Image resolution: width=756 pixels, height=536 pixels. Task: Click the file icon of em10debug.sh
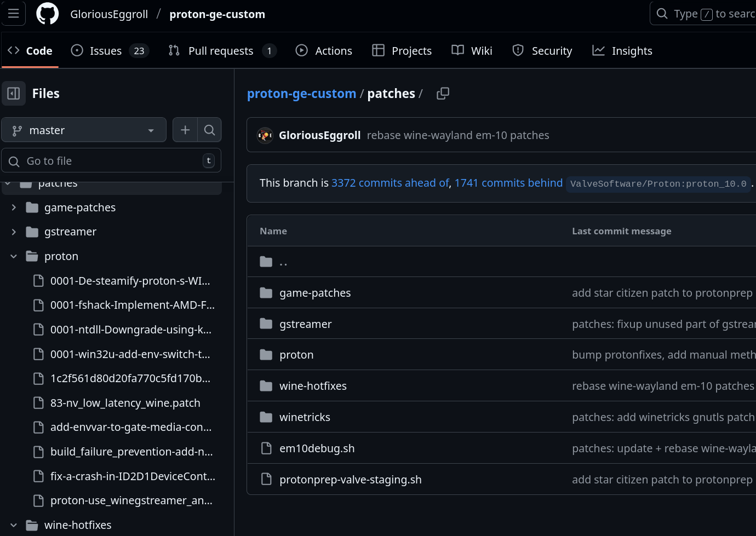point(266,448)
